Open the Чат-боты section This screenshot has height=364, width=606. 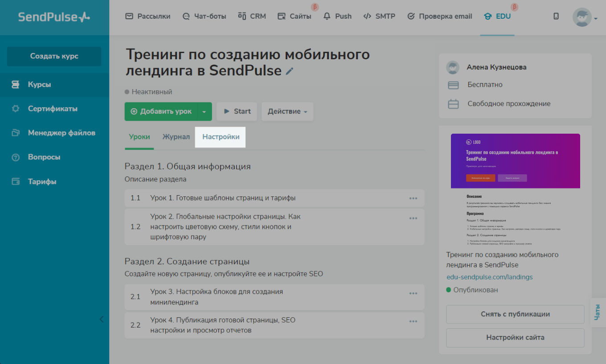(x=205, y=16)
